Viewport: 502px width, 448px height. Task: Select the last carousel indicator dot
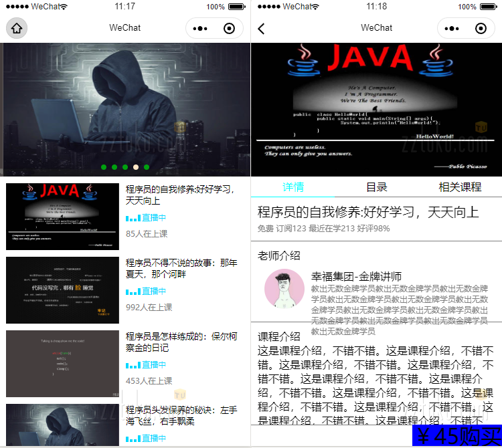[x=147, y=167]
